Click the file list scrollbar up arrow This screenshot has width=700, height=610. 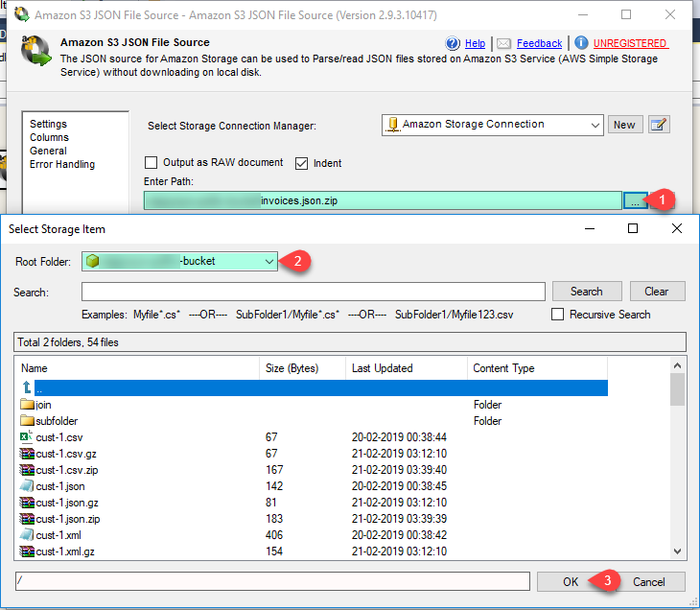[x=677, y=365]
